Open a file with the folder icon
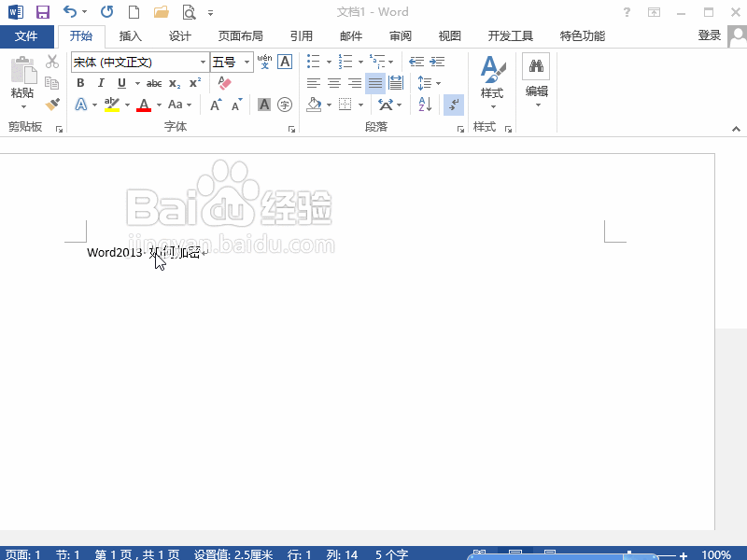The height and width of the screenshot is (560, 747). click(x=161, y=12)
